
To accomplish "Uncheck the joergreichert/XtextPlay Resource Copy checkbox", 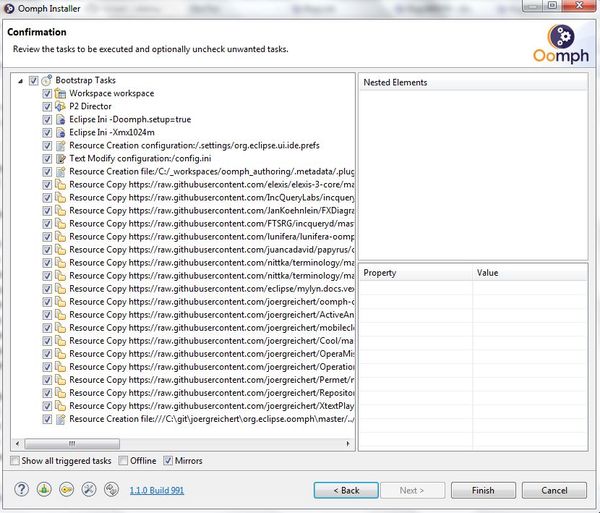I will (x=47, y=406).
